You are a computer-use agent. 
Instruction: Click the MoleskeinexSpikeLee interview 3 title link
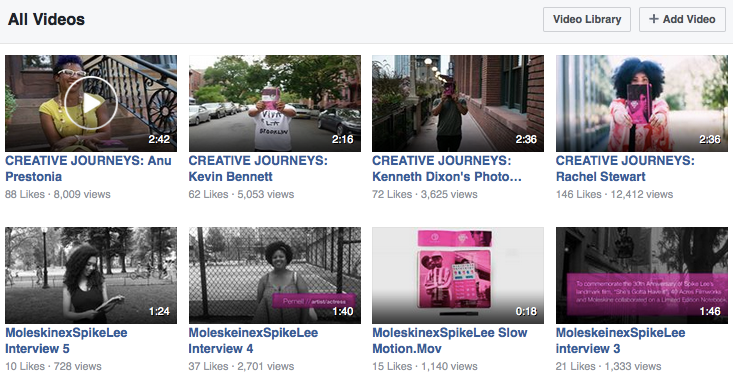click(620, 340)
